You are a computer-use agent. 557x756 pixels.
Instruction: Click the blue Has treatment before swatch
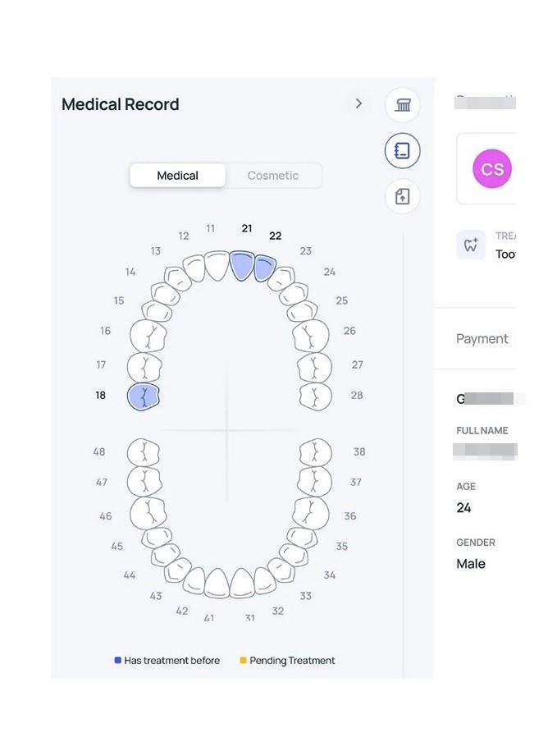click(x=117, y=660)
